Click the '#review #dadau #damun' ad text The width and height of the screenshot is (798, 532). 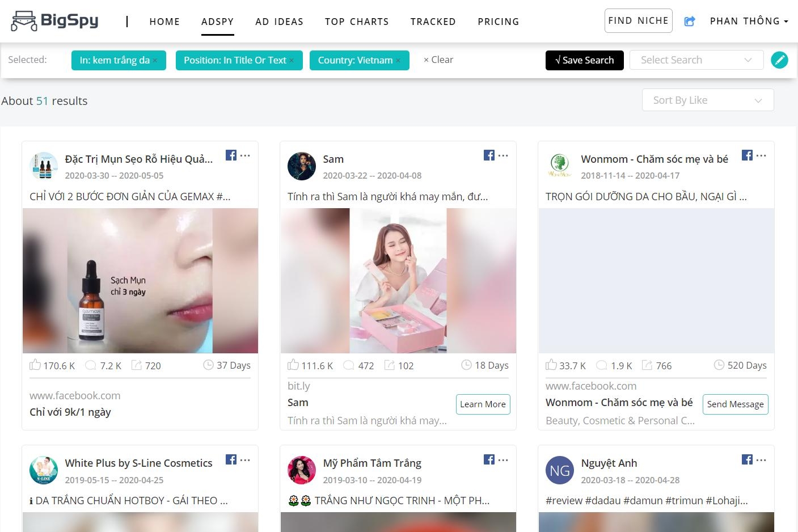(x=647, y=501)
